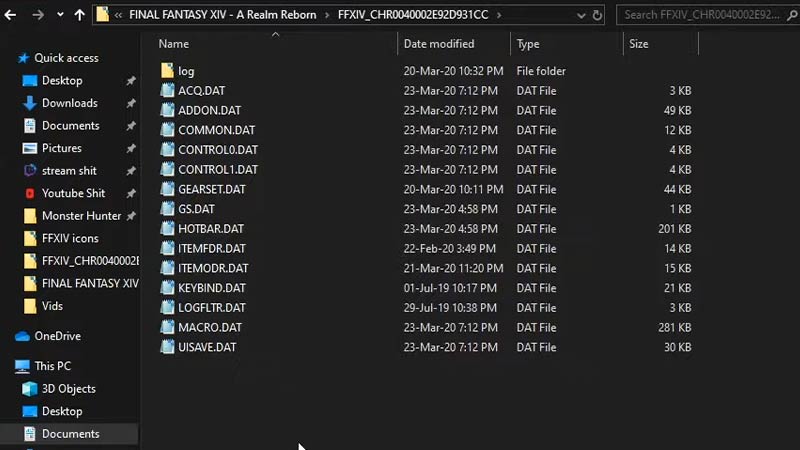
Task: Select Monster Hunter folder in sidebar
Action: tap(81, 216)
